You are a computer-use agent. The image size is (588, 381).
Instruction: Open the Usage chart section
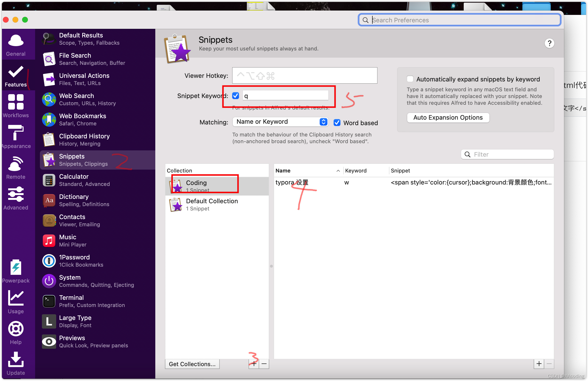coord(16,302)
